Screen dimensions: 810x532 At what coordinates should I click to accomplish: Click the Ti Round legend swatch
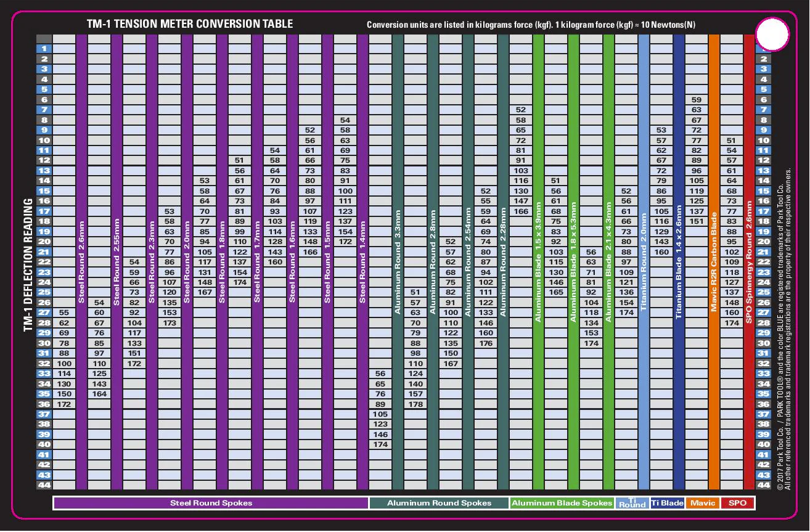coord(632,503)
